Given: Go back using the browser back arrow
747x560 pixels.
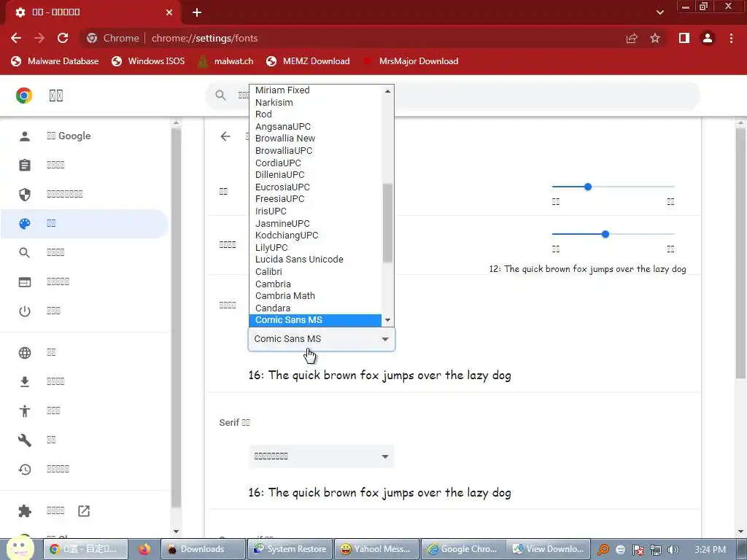Looking at the screenshot, I should pos(16,38).
